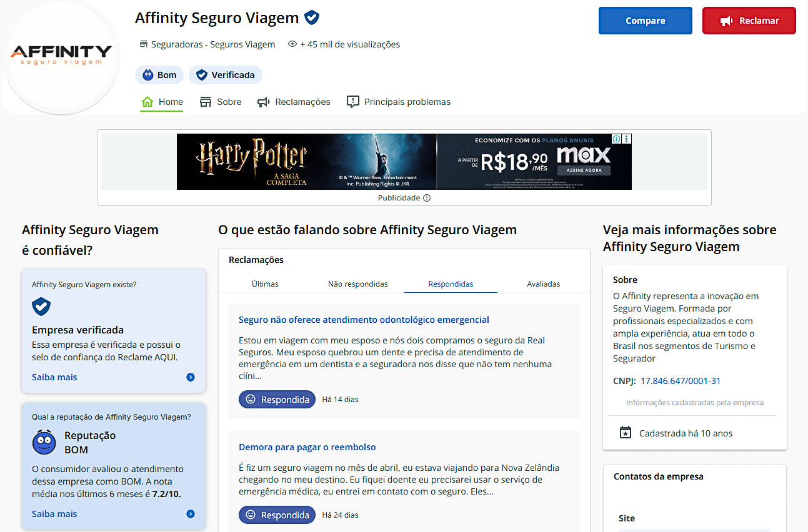Click the shield icon in Verificada chip

(x=201, y=75)
